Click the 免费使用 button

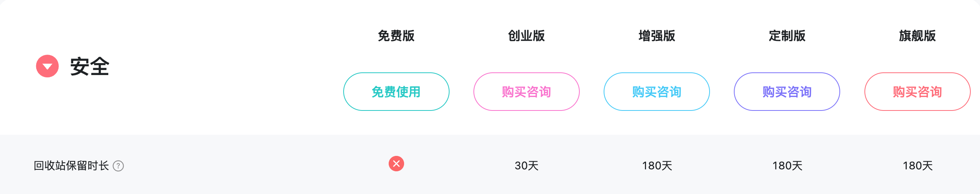click(x=396, y=92)
